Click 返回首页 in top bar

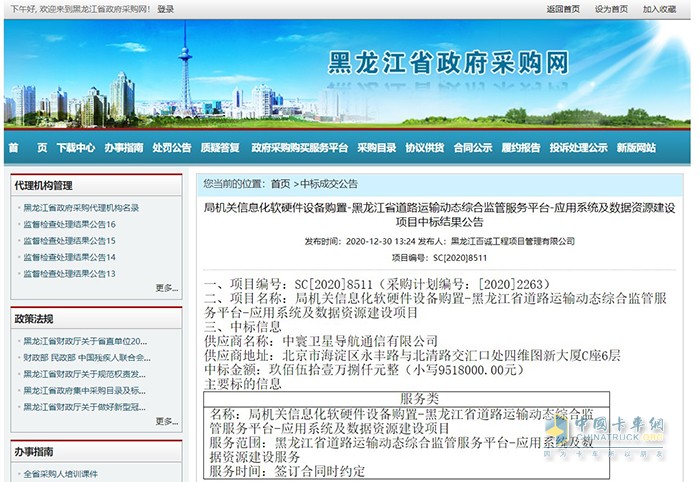click(x=563, y=9)
